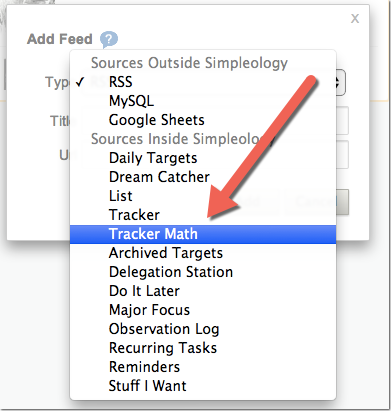Choose Stuff I Want option
Image resolution: width=391 pixels, height=411 pixels.
click(203, 386)
